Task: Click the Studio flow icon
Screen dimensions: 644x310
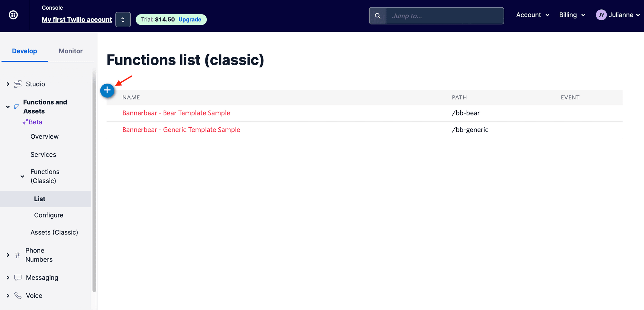Action: (x=18, y=84)
